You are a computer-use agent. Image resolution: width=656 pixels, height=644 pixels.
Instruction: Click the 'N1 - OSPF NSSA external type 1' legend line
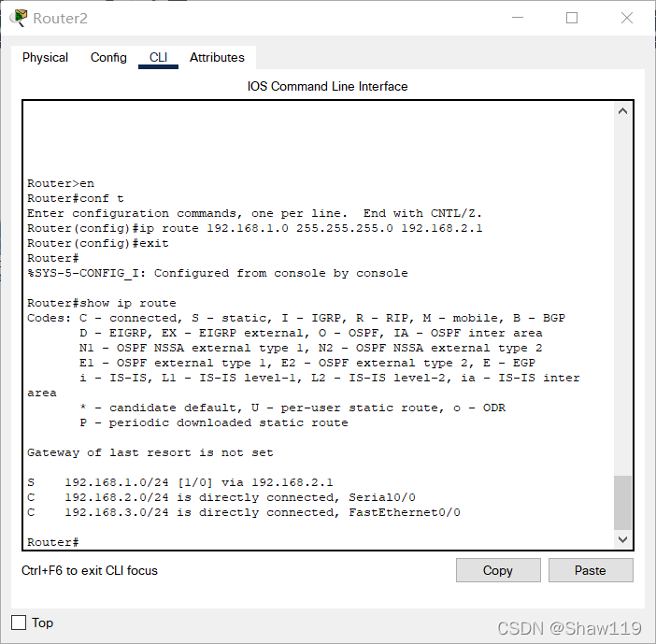click(311, 348)
